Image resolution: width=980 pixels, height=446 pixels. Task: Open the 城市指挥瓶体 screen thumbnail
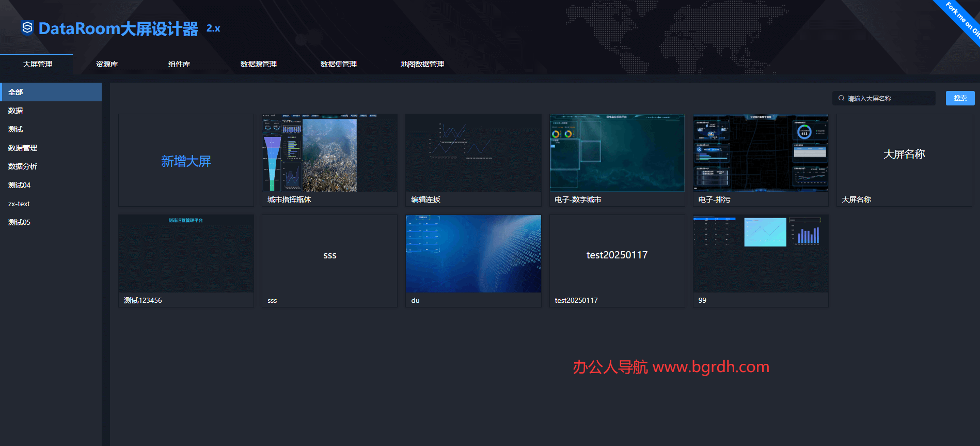point(329,153)
